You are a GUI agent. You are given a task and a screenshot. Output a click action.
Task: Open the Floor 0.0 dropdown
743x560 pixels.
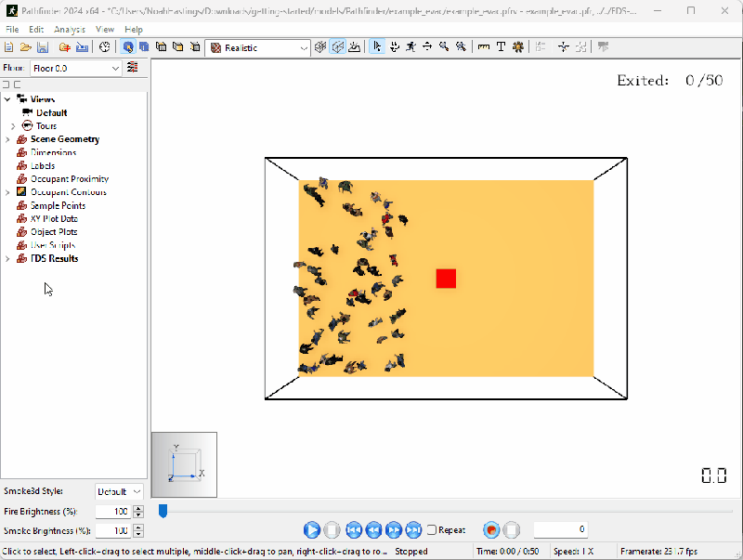point(113,67)
